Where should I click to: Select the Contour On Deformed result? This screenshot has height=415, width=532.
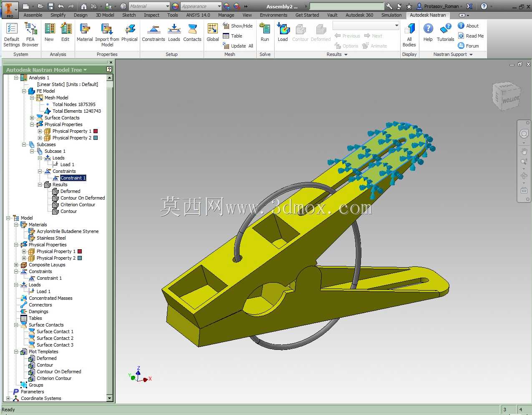pyautogui.click(x=83, y=198)
